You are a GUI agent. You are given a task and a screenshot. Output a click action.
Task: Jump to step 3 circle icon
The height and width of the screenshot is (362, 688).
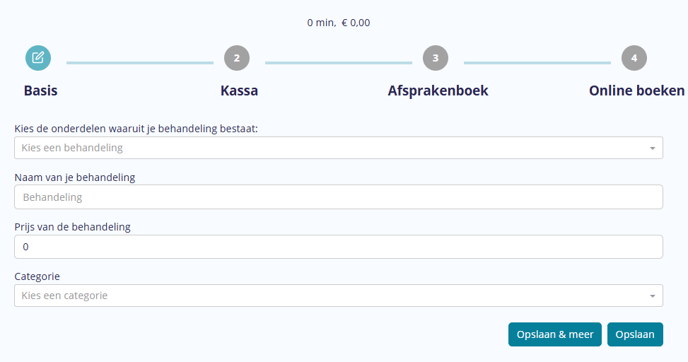click(436, 58)
